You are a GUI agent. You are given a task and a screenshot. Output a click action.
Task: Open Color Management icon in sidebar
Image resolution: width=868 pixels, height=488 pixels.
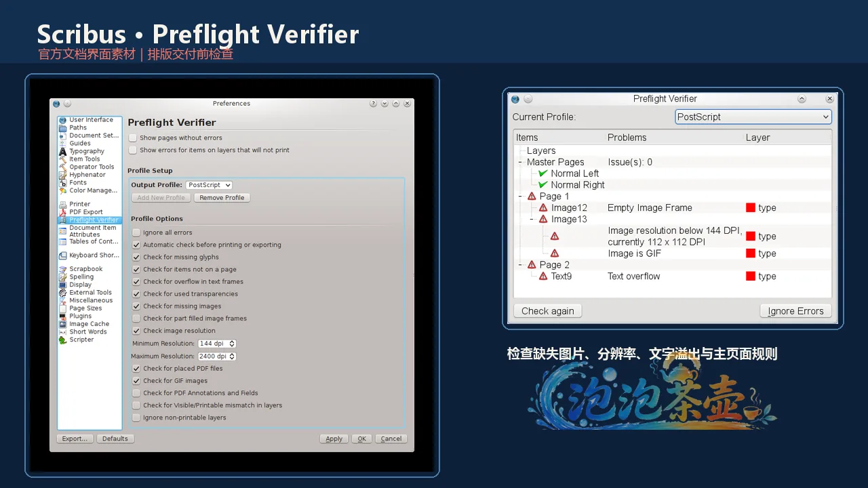point(63,190)
